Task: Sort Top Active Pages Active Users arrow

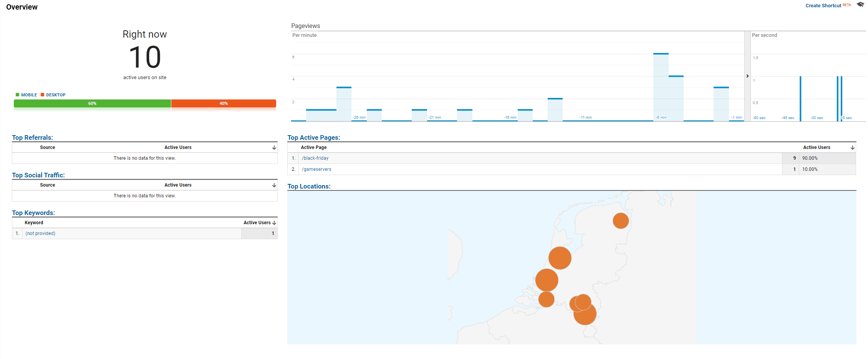Action: [x=852, y=147]
